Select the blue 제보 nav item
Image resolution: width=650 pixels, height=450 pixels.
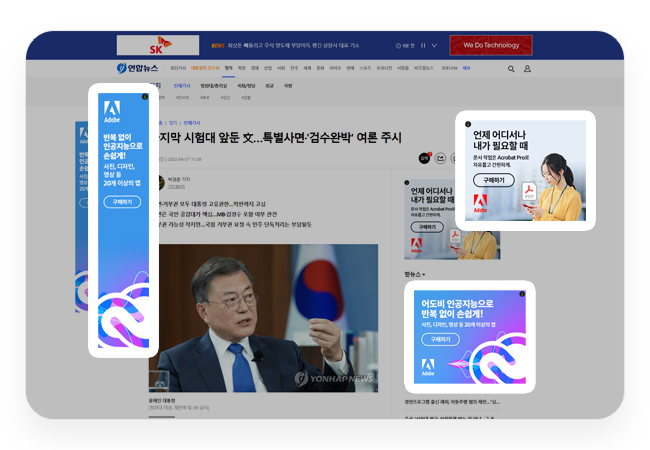point(466,68)
